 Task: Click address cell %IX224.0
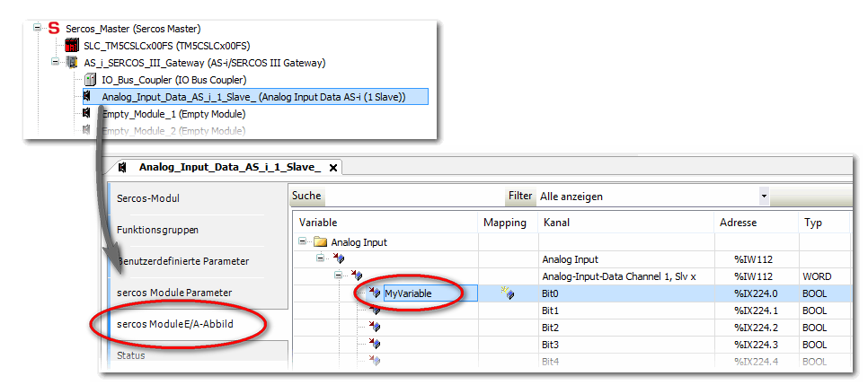pos(757,293)
